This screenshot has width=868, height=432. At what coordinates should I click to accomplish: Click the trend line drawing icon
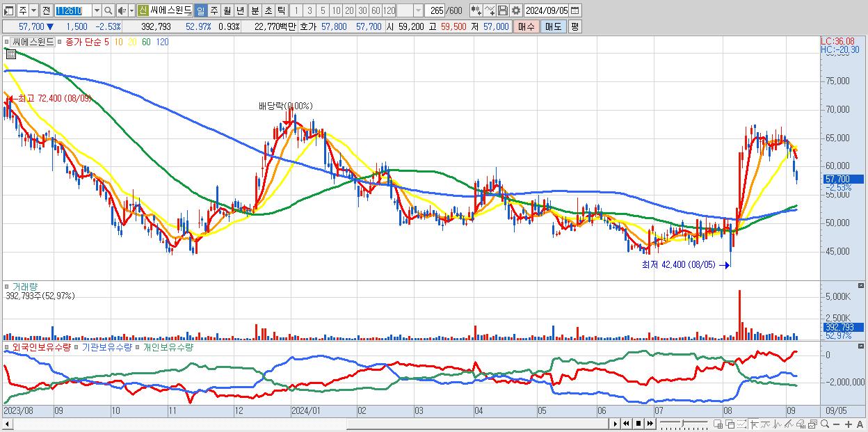coord(766,424)
